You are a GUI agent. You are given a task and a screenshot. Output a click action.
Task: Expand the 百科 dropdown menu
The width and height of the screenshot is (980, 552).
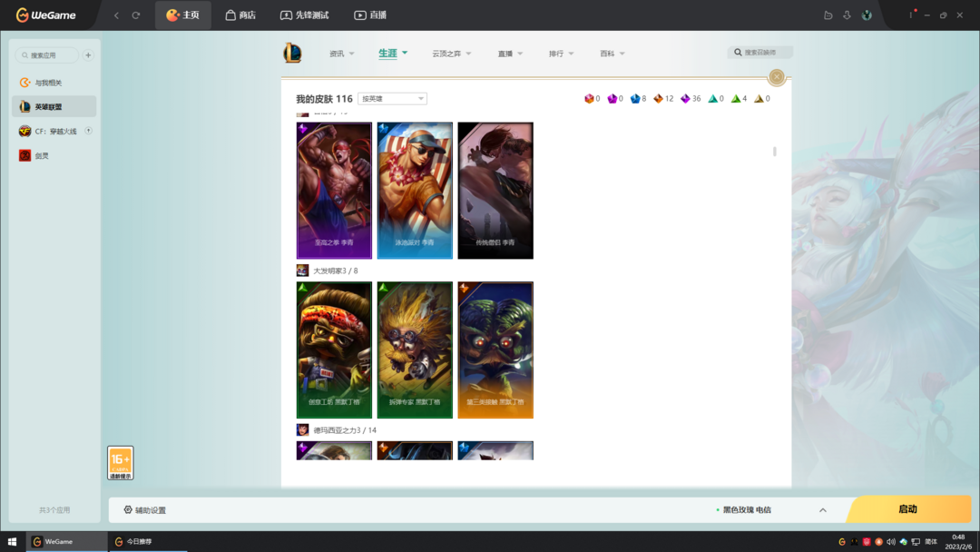pos(612,54)
